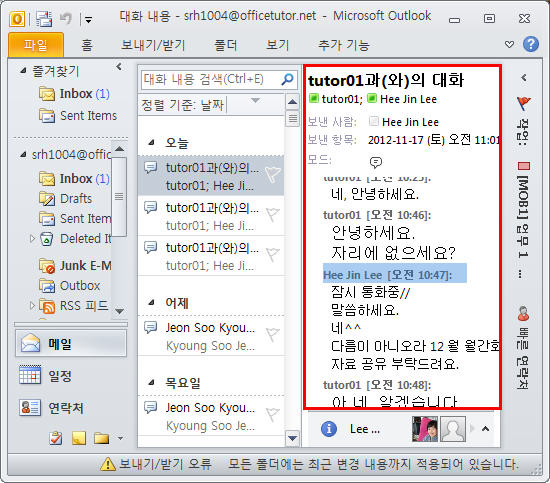Click the 메일 (Mail) navigation button
This screenshot has width=550, height=483.
71,343
